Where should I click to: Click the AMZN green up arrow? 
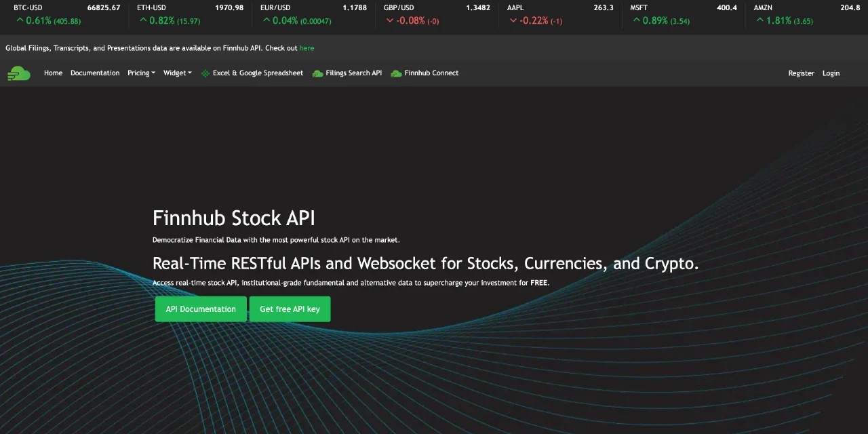pyautogui.click(x=760, y=20)
